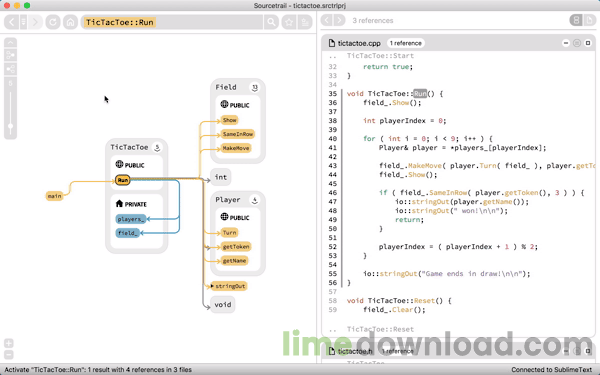Viewport: 600px width, 375px height.
Task: Click stringOut call on line 55
Action: pos(398,274)
